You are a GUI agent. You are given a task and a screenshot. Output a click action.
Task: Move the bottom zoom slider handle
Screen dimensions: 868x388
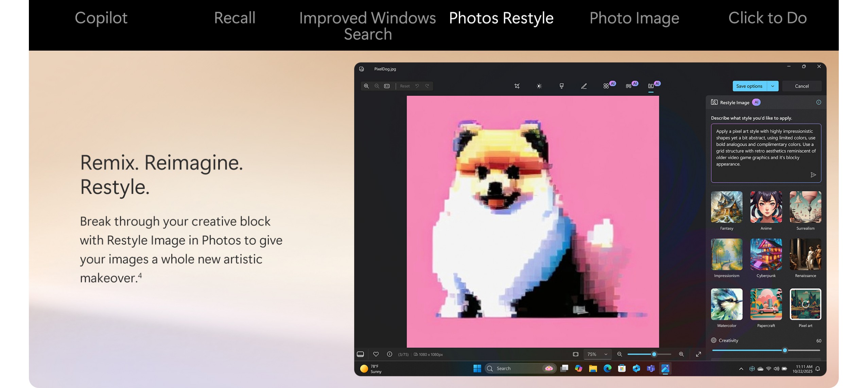pyautogui.click(x=654, y=354)
